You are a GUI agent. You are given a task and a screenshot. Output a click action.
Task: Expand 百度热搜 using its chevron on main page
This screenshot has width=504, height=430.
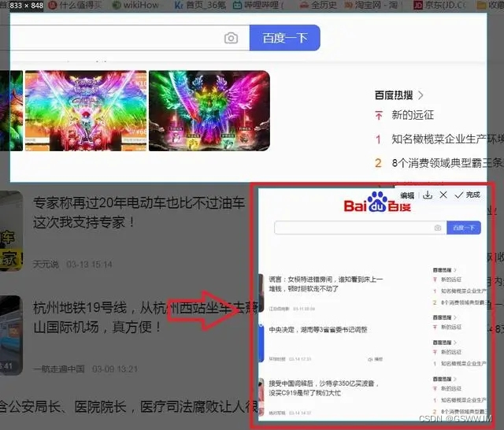421,95
